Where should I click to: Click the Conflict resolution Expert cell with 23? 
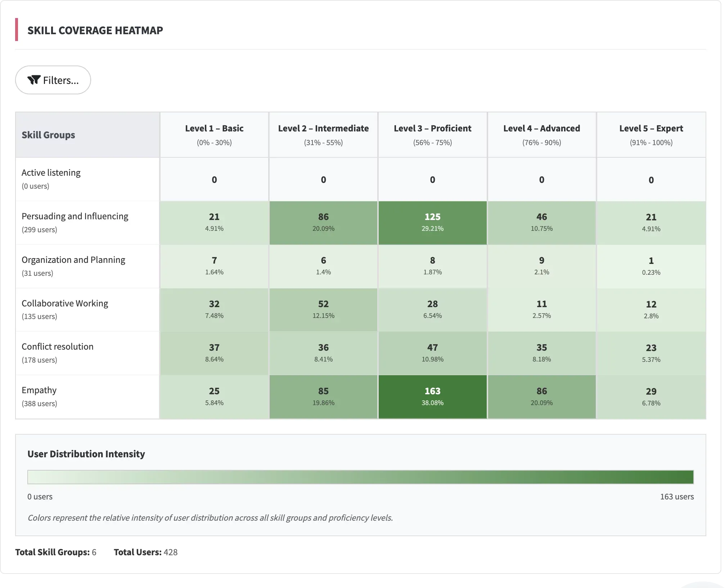coord(651,353)
